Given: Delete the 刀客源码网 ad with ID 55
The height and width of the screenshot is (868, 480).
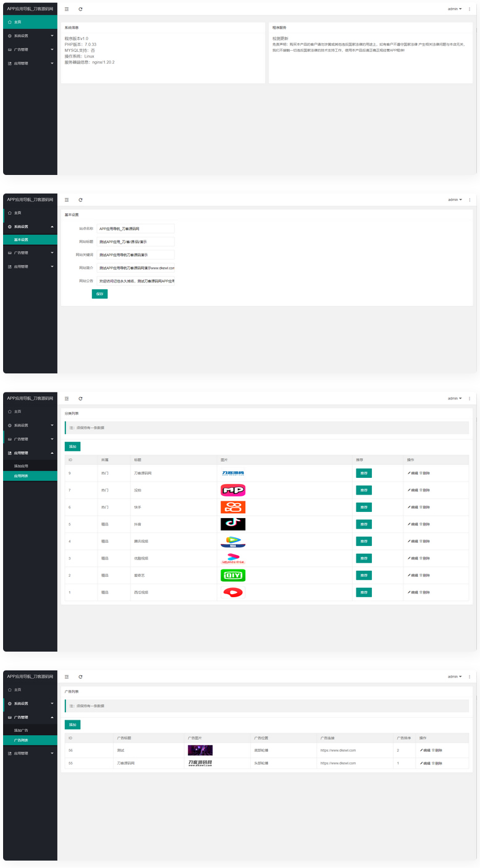Looking at the screenshot, I should click(x=437, y=764).
